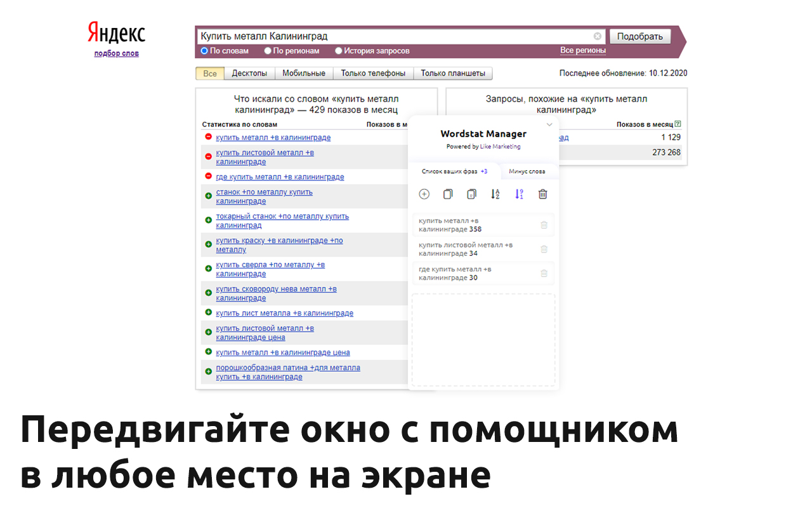Switch to the 'Только планшеты' tab

click(453, 74)
